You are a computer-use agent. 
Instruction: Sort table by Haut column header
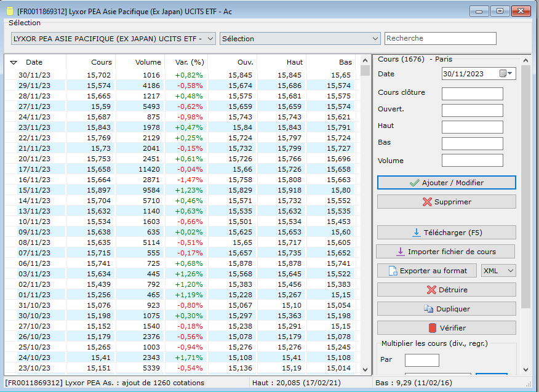(282, 62)
